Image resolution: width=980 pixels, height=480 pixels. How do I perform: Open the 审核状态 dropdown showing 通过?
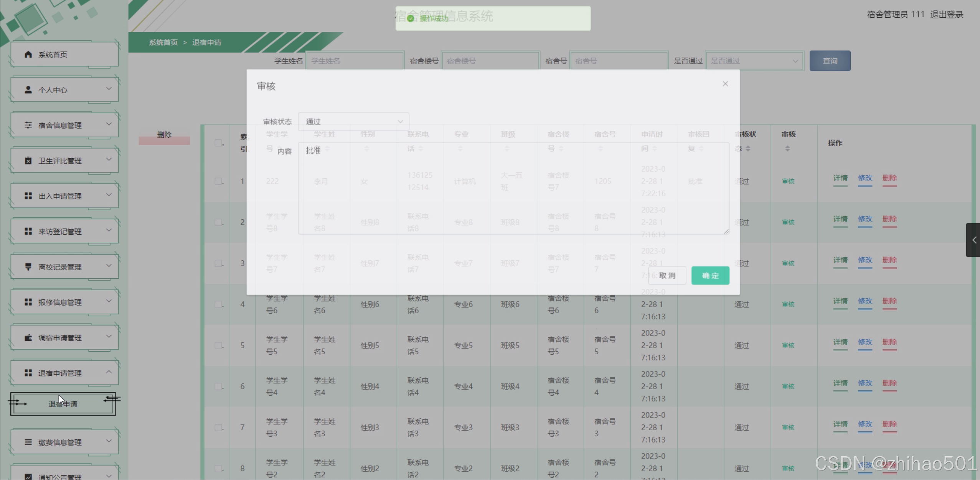pyautogui.click(x=353, y=122)
